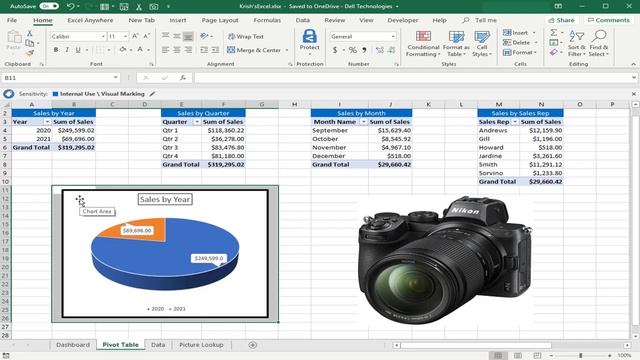Image resolution: width=640 pixels, height=360 pixels.
Task: Click the Cut scissors icon in Clipboard group
Action: click(x=29, y=33)
